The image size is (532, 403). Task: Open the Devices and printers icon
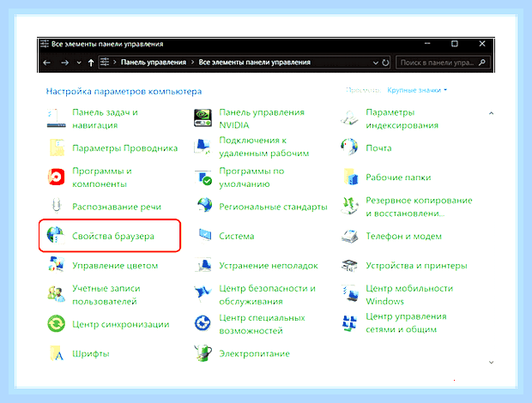pos(349,266)
